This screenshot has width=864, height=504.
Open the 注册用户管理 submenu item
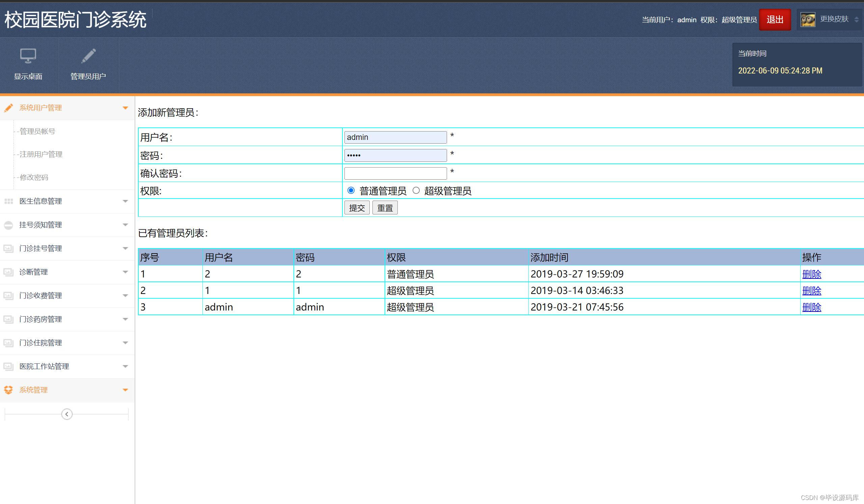pyautogui.click(x=41, y=154)
